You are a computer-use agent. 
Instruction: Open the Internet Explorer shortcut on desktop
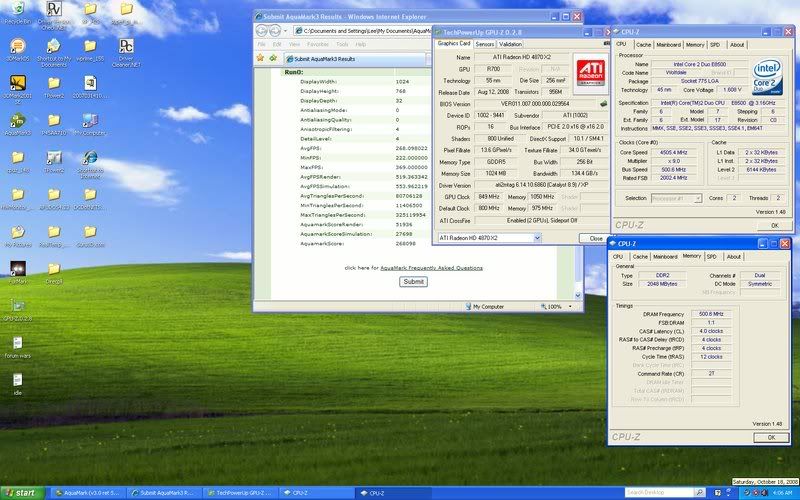point(90,164)
